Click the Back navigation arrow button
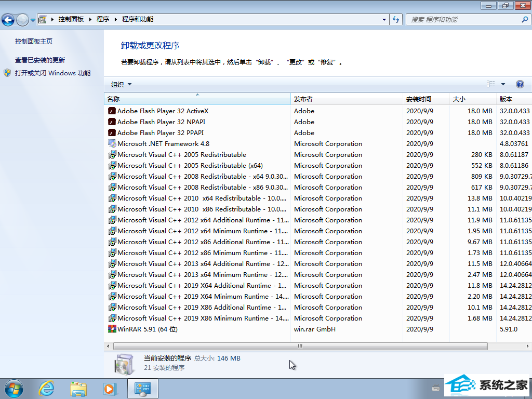This screenshot has height=399, width=532. tap(8, 20)
